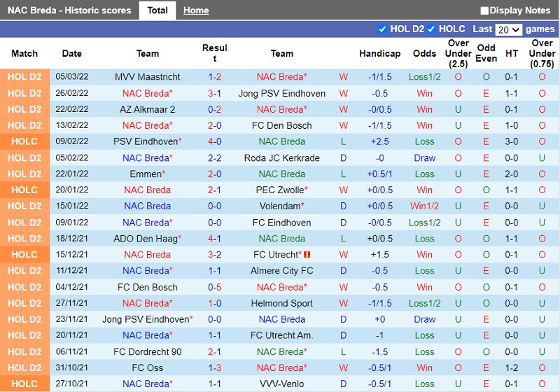Image resolution: width=560 pixels, height=392 pixels.
Task: Click the Roda JC Kerkrade team name
Action: [x=282, y=157]
